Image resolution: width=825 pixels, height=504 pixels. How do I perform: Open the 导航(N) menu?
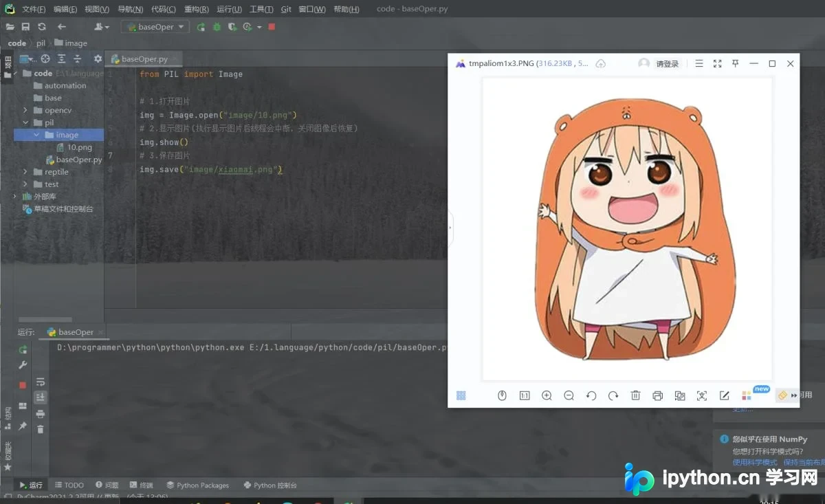point(130,9)
